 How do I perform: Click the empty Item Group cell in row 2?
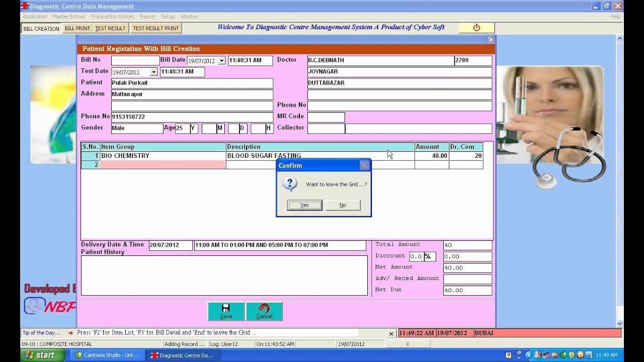tap(163, 165)
